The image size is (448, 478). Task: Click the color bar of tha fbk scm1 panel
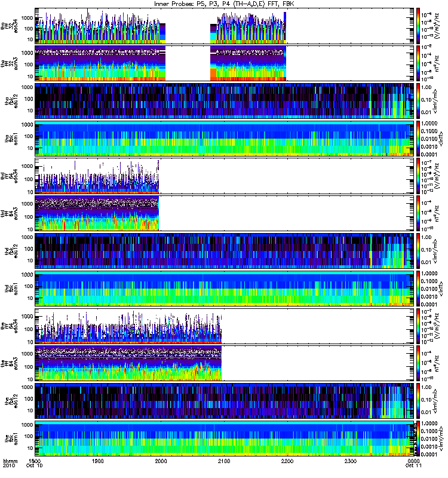[x=418, y=139]
